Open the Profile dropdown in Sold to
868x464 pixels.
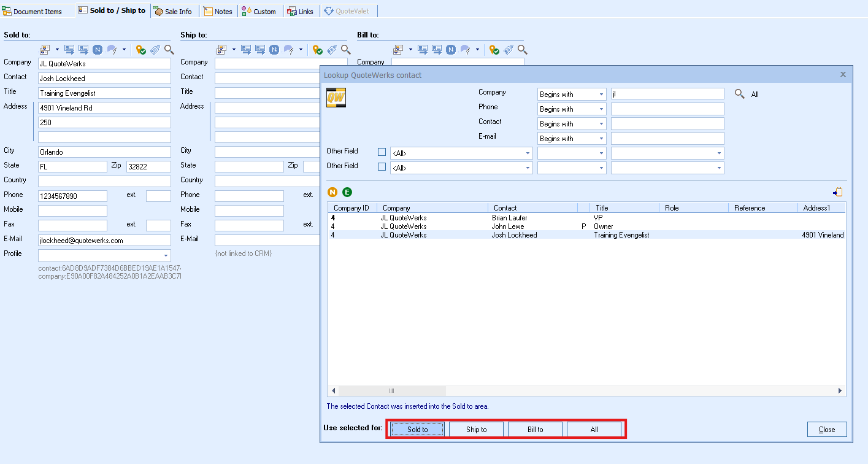coord(104,255)
